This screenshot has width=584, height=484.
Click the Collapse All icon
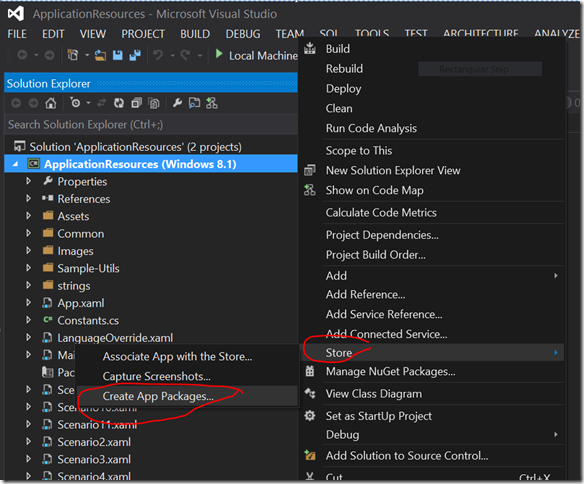click(x=137, y=103)
